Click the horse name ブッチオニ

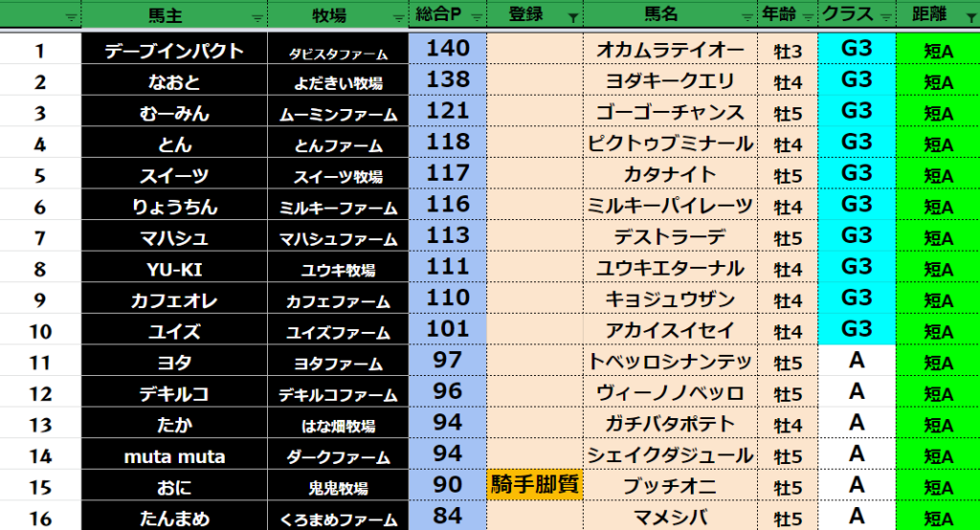(670, 486)
